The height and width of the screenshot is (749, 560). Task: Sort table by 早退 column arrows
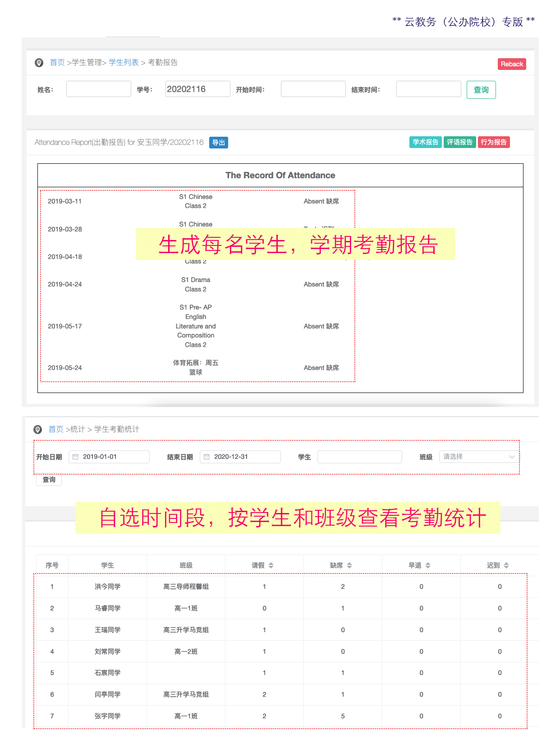coord(428,565)
